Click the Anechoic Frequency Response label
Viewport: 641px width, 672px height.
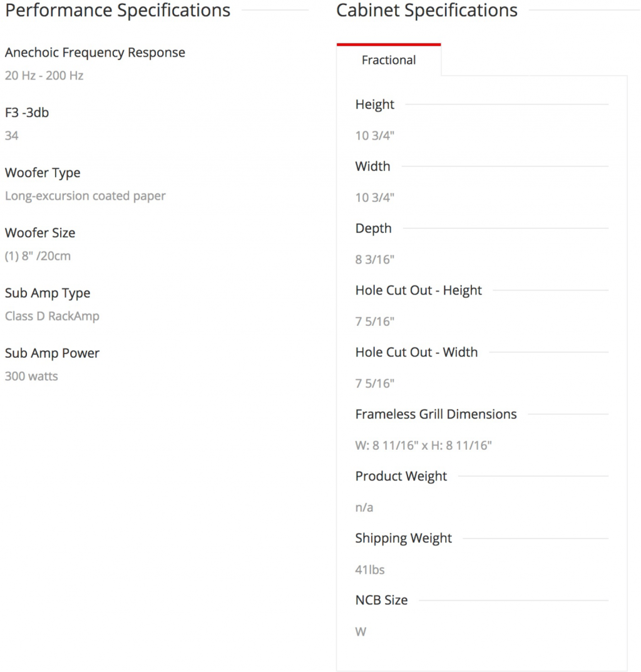click(x=95, y=53)
